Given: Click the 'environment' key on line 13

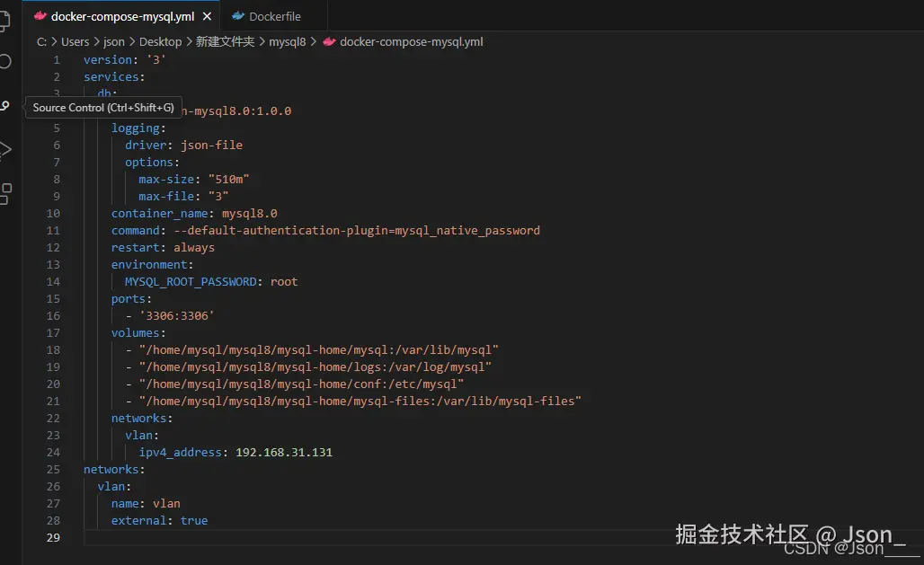Looking at the screenshot, I should (149, 264).
